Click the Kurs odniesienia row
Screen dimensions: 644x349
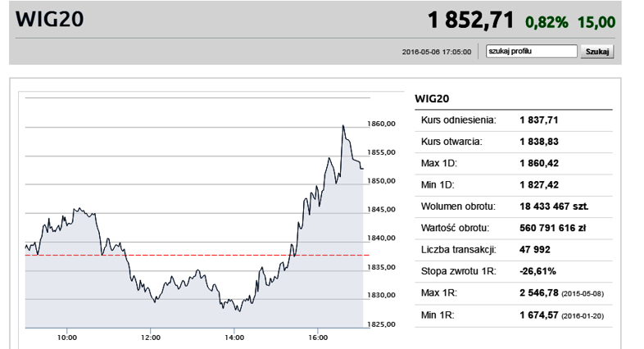tap(514, 120)
